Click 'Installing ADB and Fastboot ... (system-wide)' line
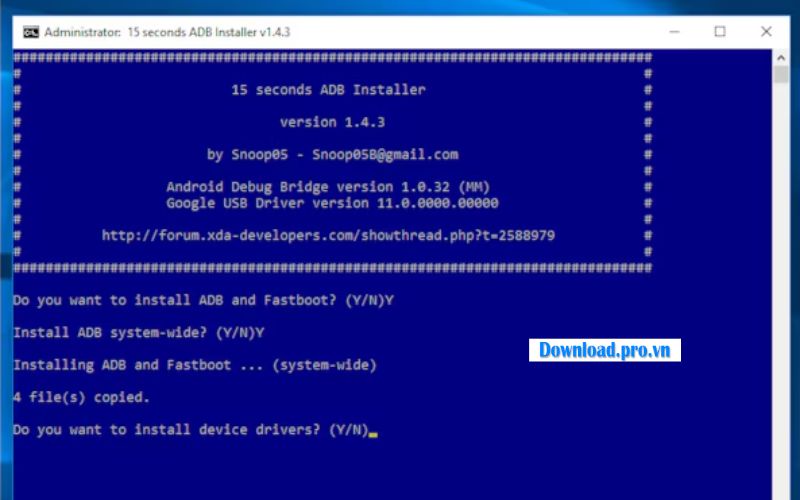Image resolution: width=800 pixels, height=500 pixels. [x=195, y=365]
